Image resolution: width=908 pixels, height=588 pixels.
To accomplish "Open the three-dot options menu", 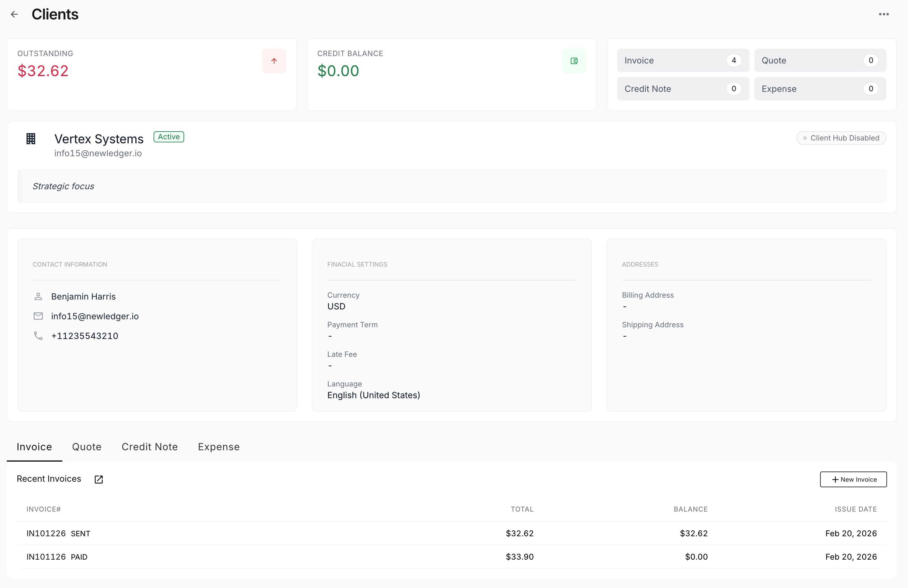I will coord(884,14).
